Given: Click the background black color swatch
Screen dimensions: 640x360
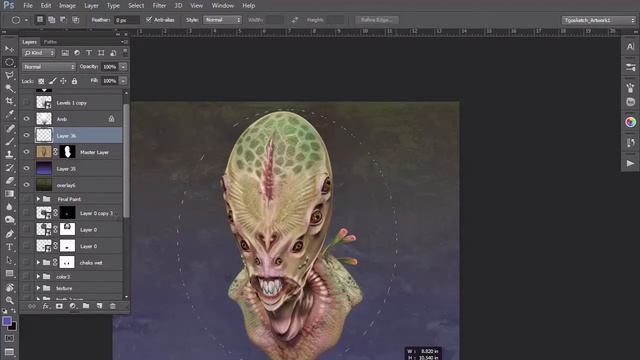Looking at the screenshot, I should point(13,327).
